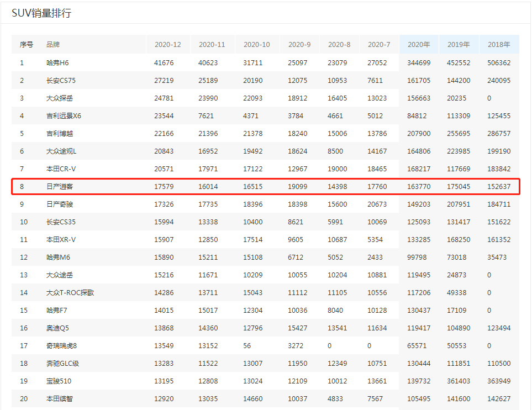The height and width of the screenshot is (410, 532).
Task: Click the 2018年 column header
Action: (499, 44)
